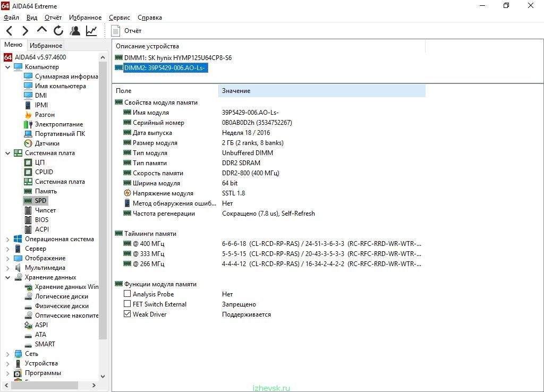Go back with the left arrow toolbar button
The image size is (544, 392).
(x=10, y=31)
